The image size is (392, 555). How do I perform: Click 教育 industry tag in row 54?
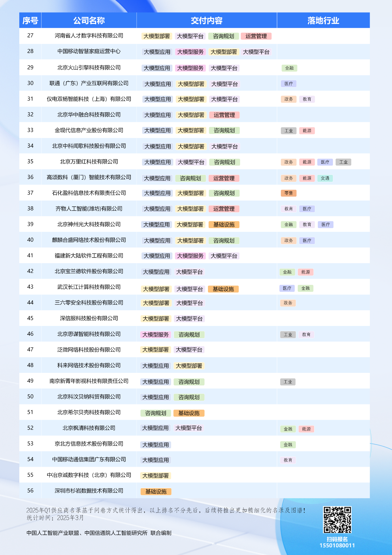pos(288,460)
